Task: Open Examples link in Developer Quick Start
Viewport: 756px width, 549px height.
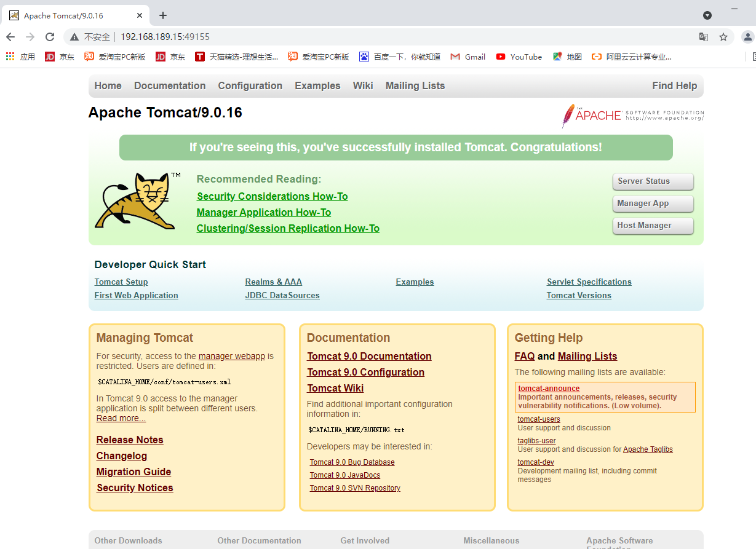Action: (x=415, y=282)
